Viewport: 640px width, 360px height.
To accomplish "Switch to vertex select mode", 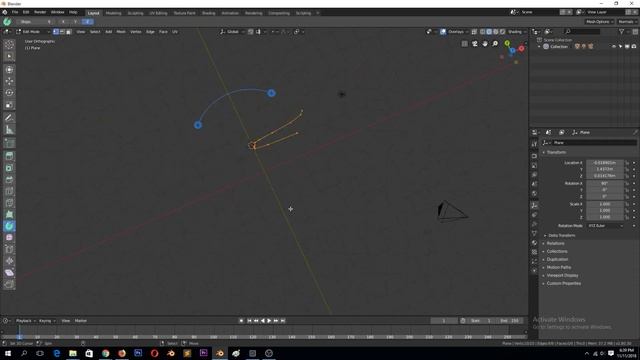I will tap(56, 31).
